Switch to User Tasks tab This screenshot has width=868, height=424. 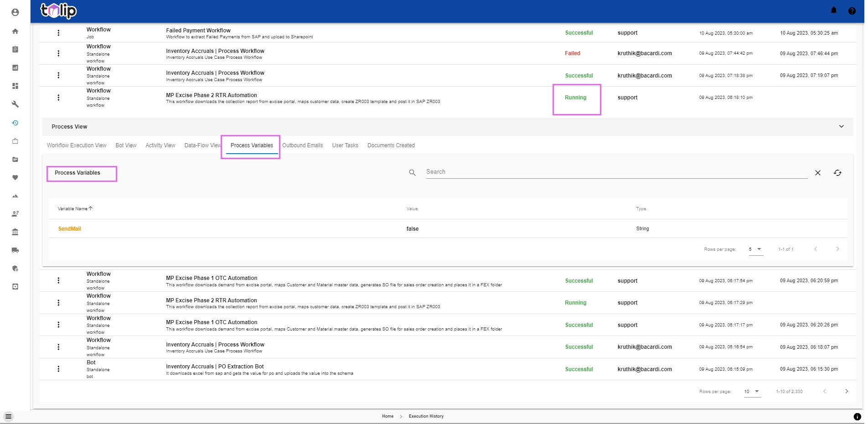(x=345, y=145)
